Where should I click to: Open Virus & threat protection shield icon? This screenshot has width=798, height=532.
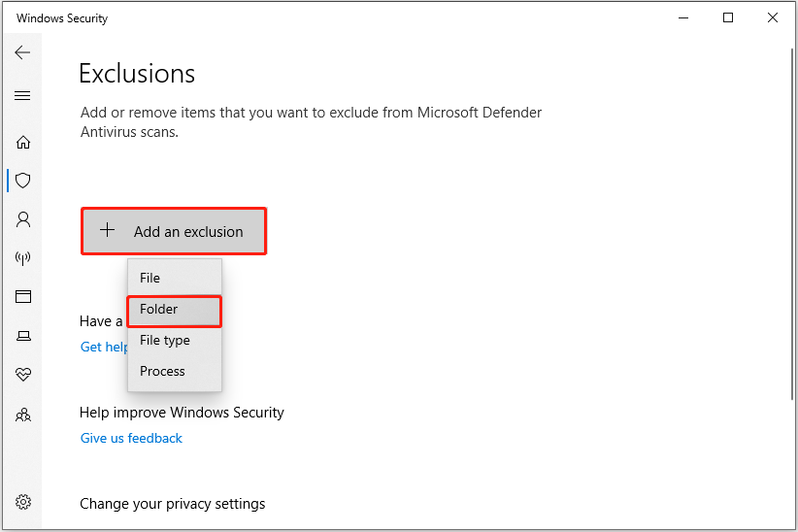click(x=23, y=181)
